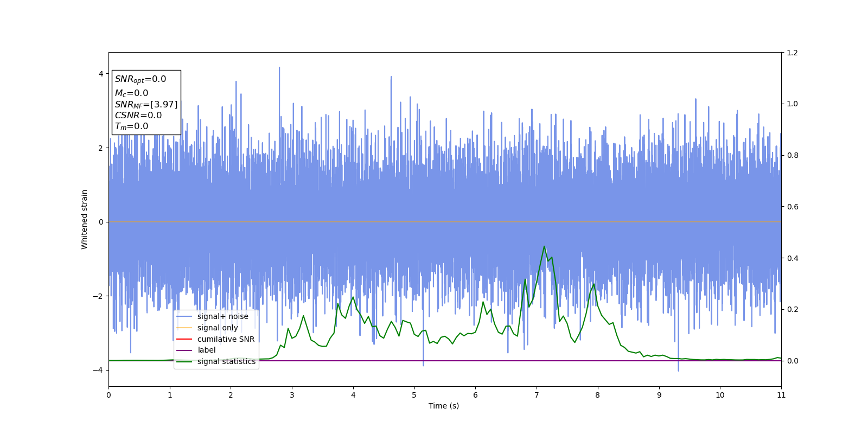Image resolution: width=868 pixels, height=434 pixels.
Task: Click the T_m=0.0 annotation text
Action: coord(131,126)
